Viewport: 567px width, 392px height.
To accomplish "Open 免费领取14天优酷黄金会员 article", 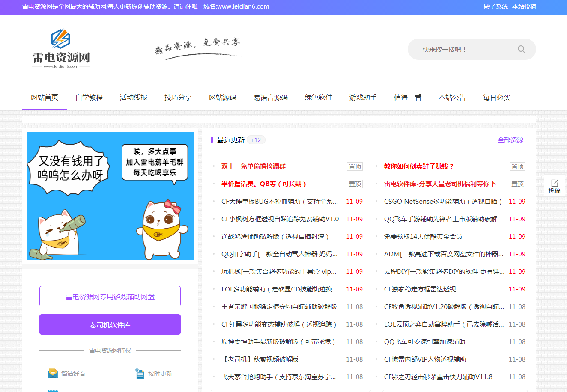I will 423,237.
